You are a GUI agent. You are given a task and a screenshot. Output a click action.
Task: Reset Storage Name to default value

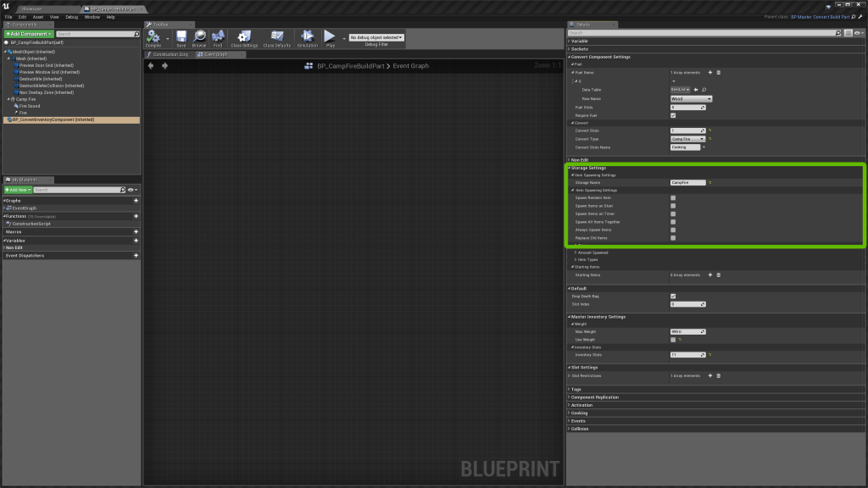709,183
